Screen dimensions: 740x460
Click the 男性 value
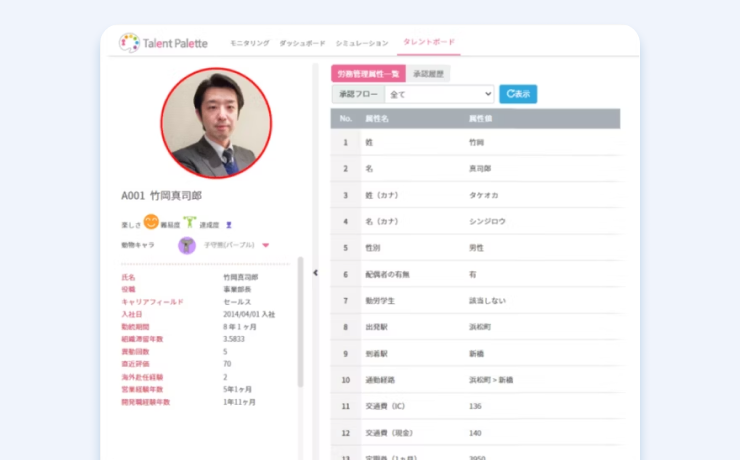[x=476, y=248]
